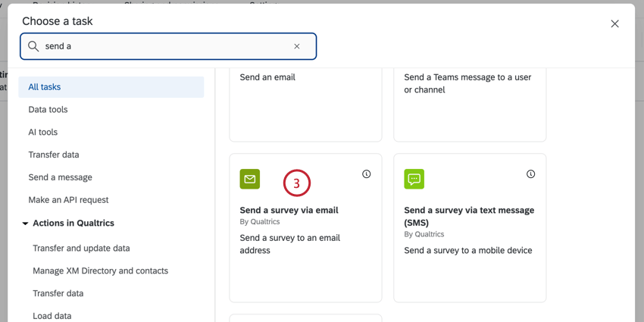This screenshot has width=644, height=322.
Task: Close the Choose a task dialog
Action: (614, 23)
